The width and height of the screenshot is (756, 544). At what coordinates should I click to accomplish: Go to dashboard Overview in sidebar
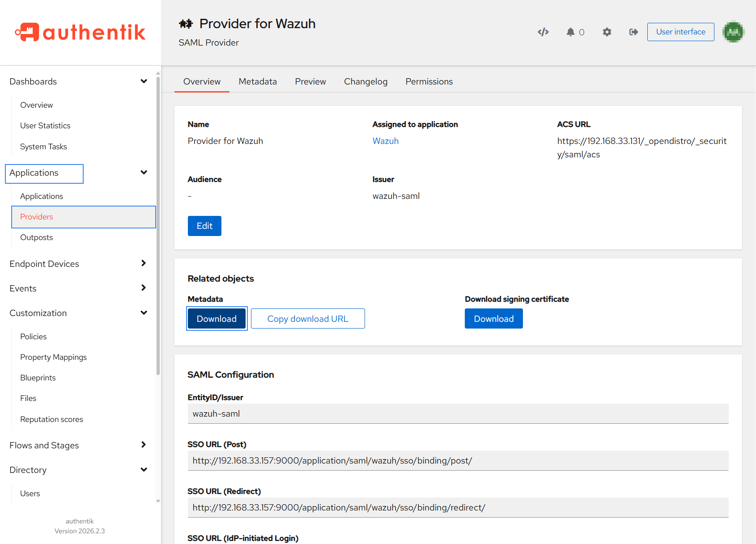(x=37, y=105)
